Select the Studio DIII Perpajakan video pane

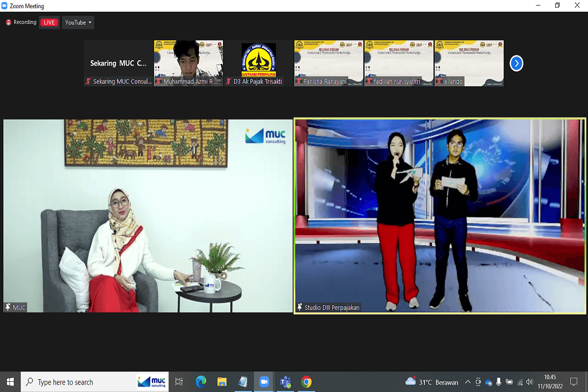440,216
